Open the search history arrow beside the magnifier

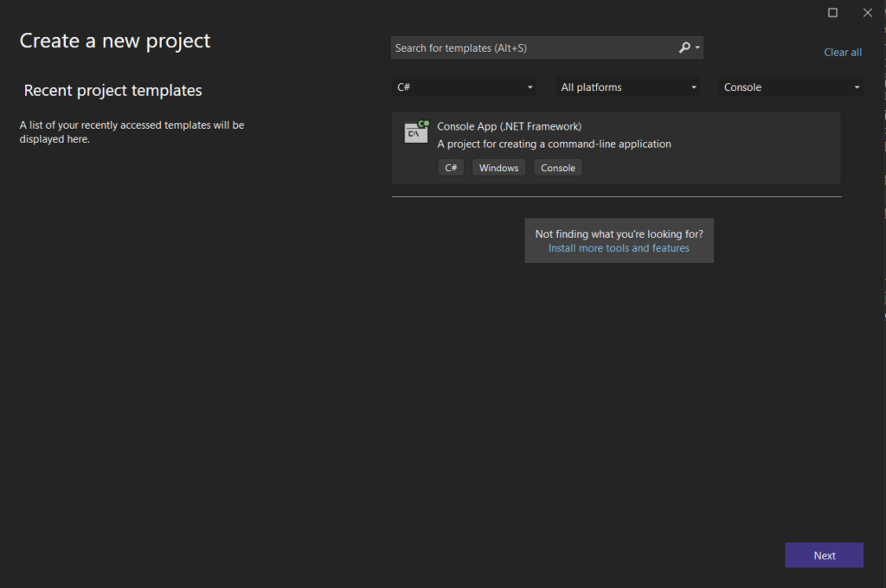coord(697,48)
